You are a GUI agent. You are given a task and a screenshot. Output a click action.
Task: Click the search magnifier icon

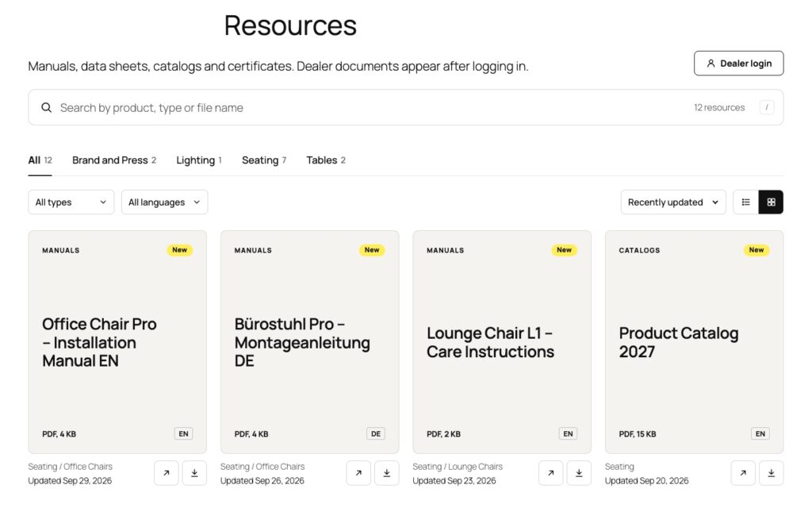click(x=47, y=107)
